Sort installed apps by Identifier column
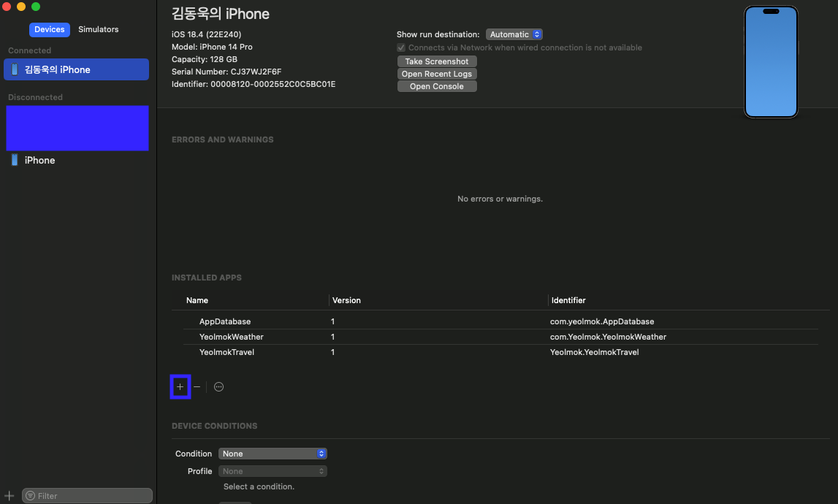This screenshot has height=504, width=838. click(x=568, y=300)
